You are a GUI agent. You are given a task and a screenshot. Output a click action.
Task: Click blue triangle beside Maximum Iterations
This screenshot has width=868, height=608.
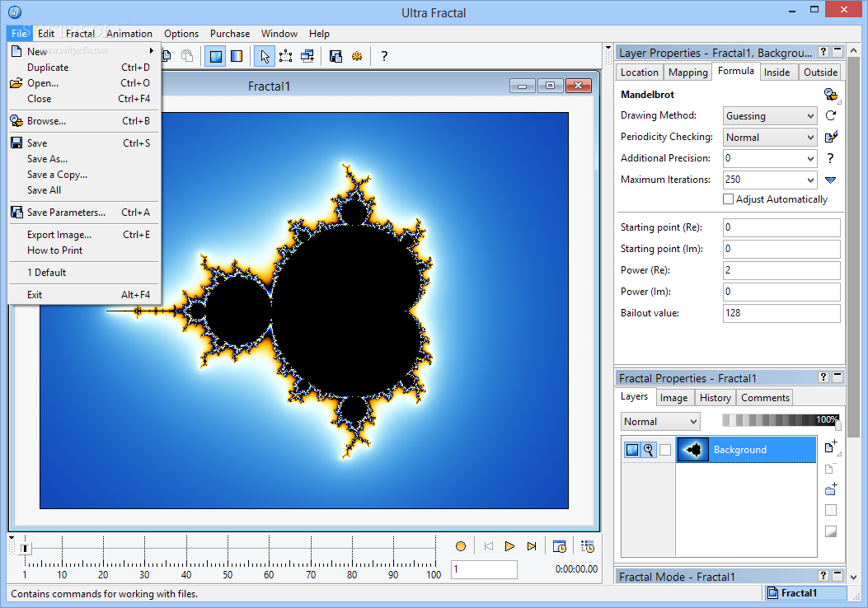(830, 180)
